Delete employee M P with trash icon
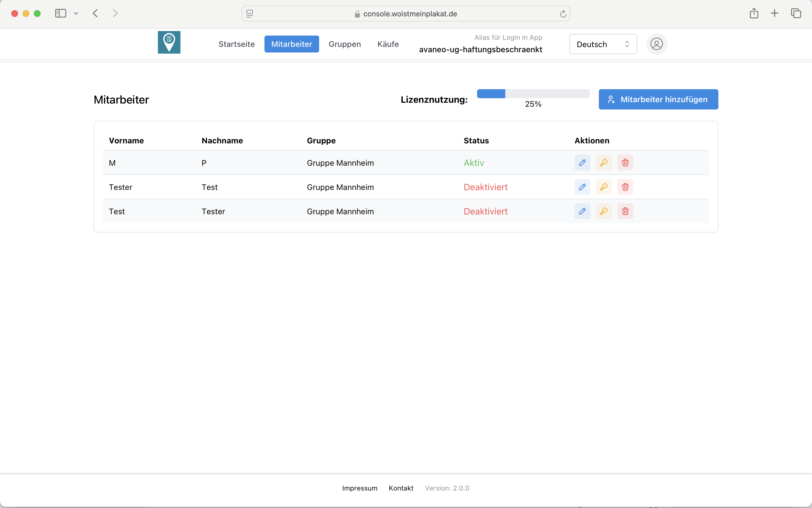This screenshot has height=508, width=812. 625,163
